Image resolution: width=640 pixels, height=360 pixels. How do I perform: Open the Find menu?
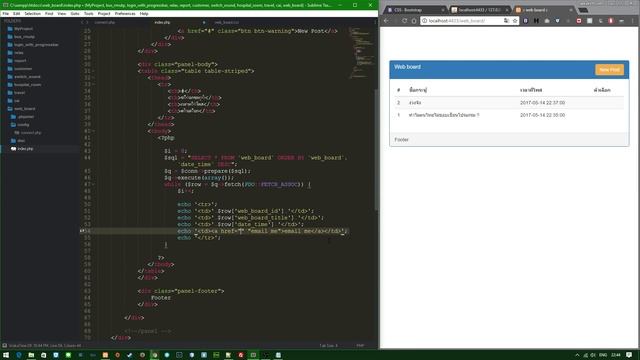coord(49,13)
